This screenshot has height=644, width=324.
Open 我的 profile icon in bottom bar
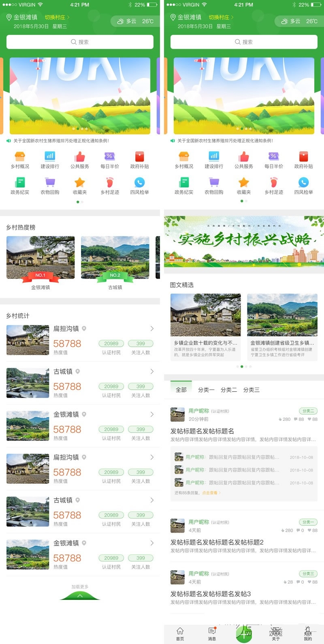point(308,633)
